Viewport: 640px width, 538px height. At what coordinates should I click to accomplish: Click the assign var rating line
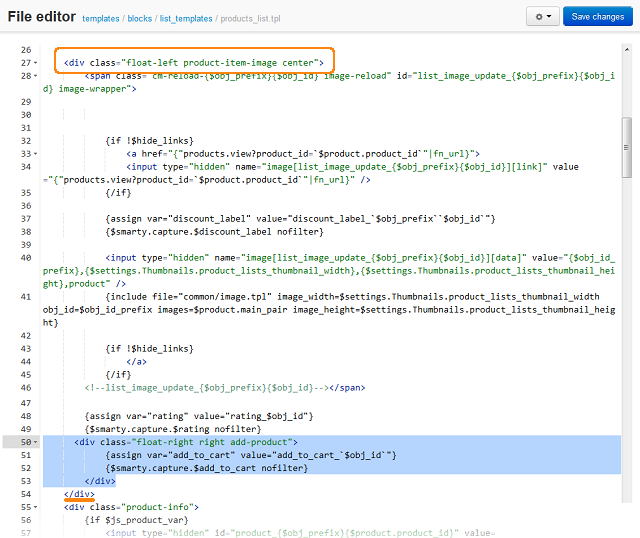(x=199, y=416)
